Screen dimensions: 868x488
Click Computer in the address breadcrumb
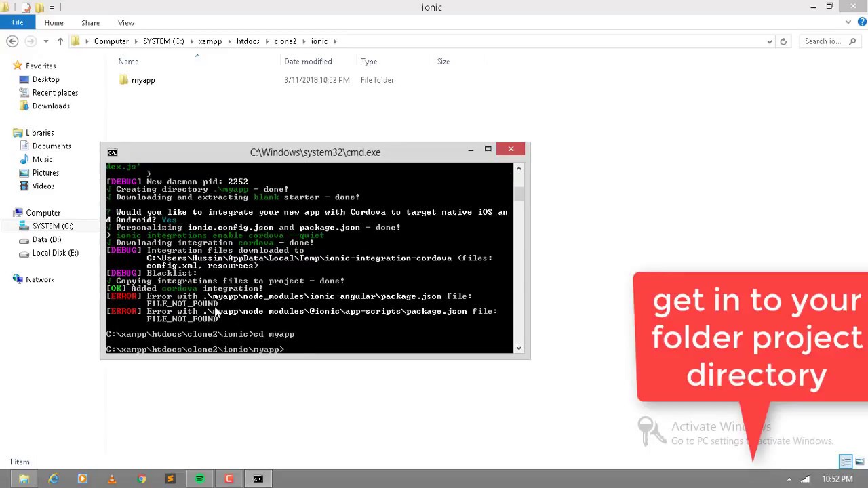click(x=111, y=41)
